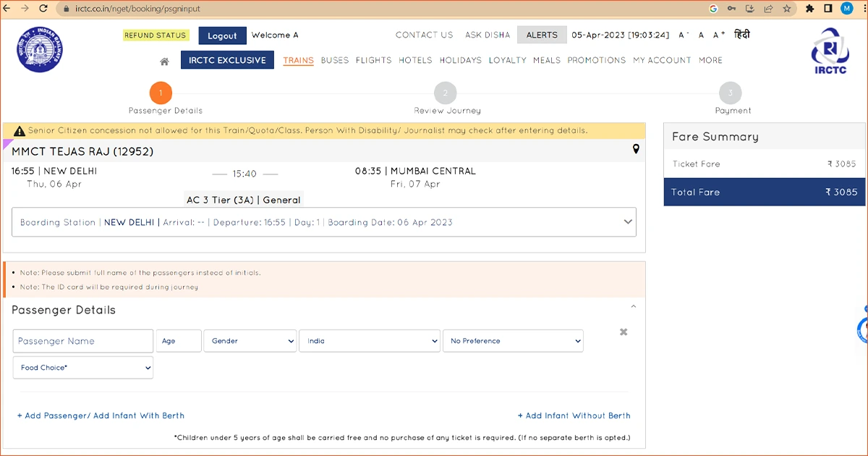Screen dimensions: 868x456
Task: Open the MEALS menu
Action: click(x=547, y=60)
